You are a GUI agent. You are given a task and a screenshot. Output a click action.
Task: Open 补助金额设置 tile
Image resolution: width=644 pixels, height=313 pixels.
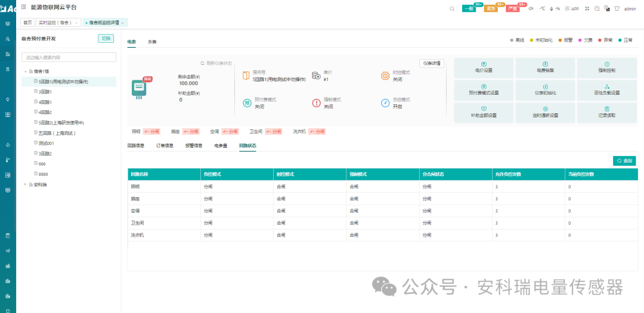click(484, 113)
